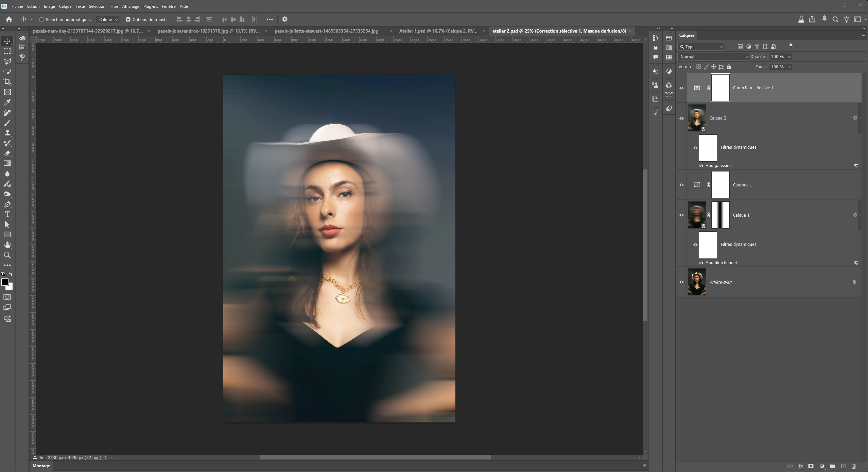This screenshot has width=868, height=472.
Task: Hide the Flou gaussien smart filter
Action: point(701,166)
